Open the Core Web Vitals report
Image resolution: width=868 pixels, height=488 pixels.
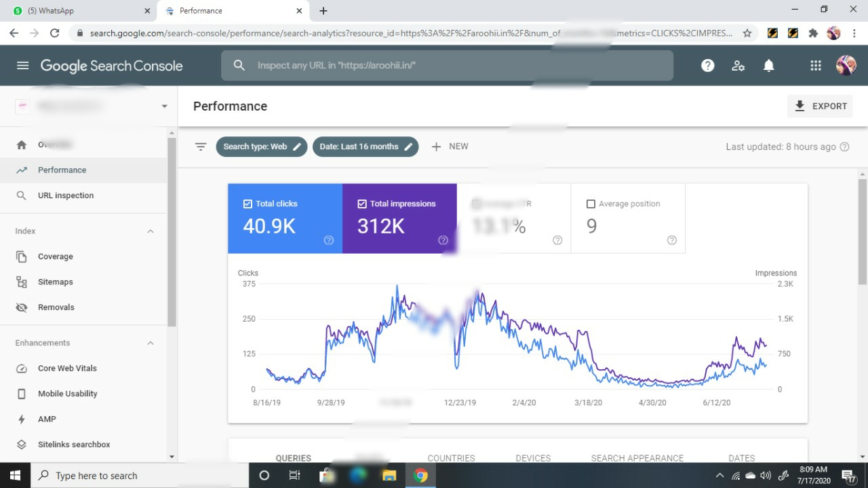[66, 368]
